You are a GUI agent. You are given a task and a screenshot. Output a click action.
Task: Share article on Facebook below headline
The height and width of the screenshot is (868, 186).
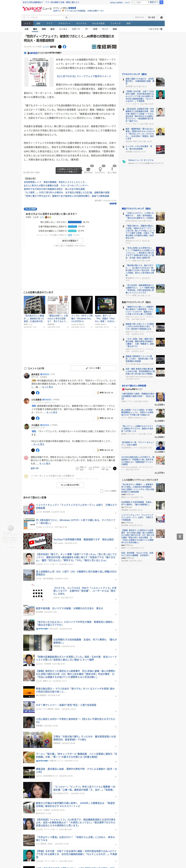[x=64, y=47]
